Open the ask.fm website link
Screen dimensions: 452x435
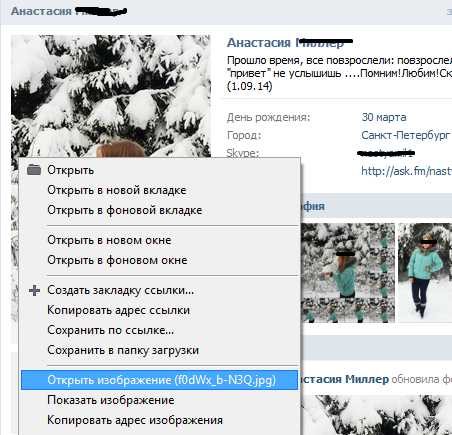click(x=406, y=171)
